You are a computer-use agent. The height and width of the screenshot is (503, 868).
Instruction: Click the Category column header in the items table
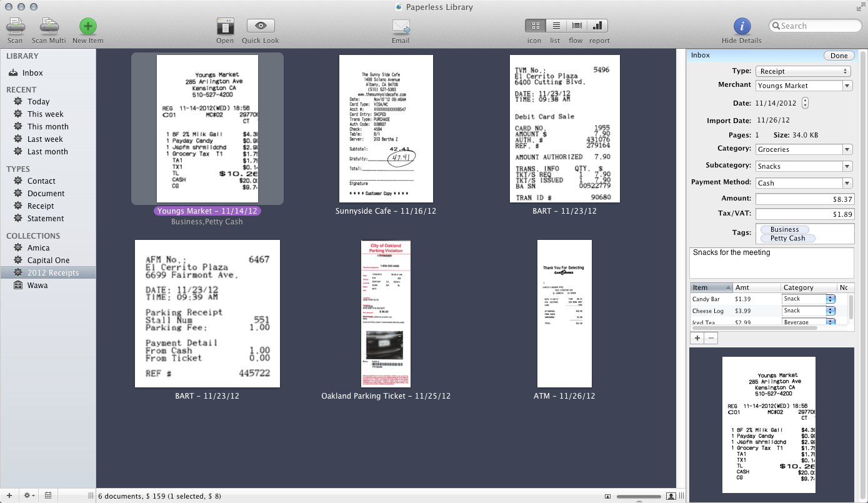coord(809,287)
